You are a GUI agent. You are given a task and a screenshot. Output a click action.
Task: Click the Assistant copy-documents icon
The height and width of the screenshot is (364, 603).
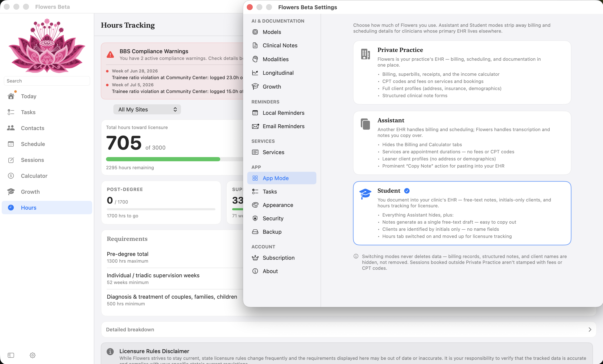(365, 124)
